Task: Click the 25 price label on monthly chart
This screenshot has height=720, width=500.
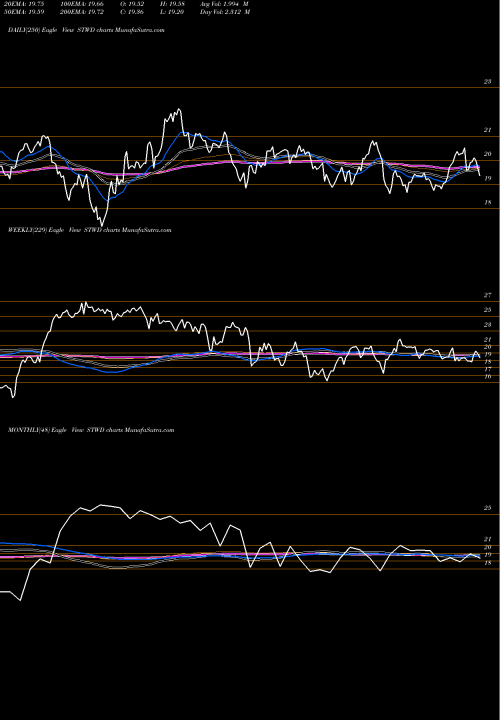Action: click(x=488, y=508)
